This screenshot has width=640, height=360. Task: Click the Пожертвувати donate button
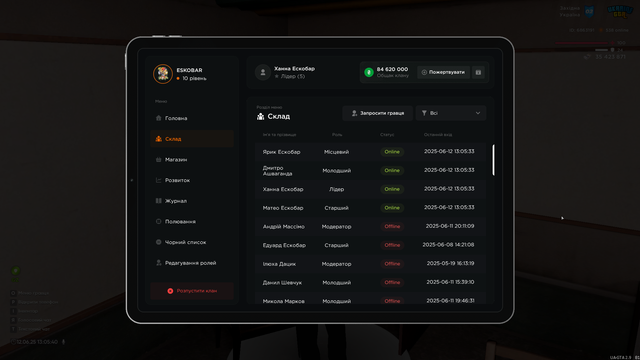443,72
